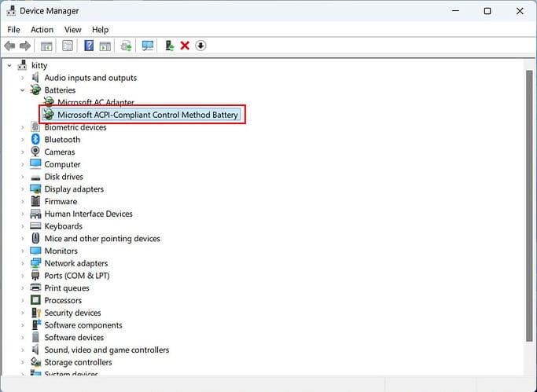
Task: Open the File menu
Action: click(x=13, y=30)
